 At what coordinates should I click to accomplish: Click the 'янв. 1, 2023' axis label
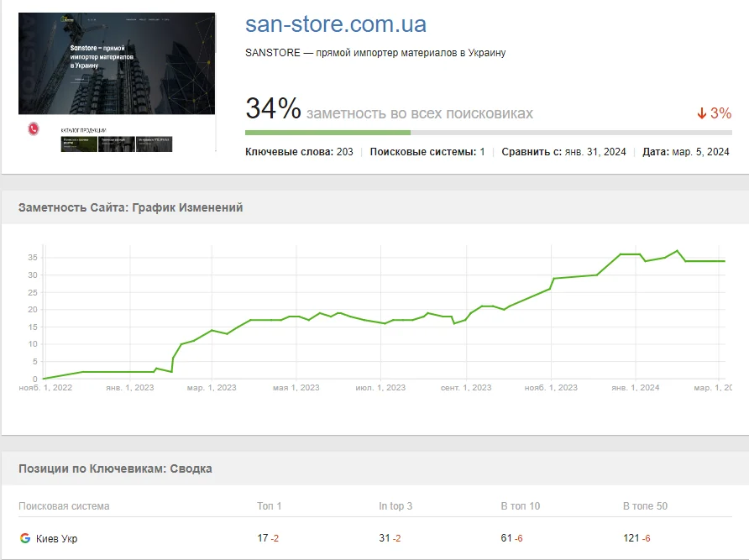click(130, 388)
